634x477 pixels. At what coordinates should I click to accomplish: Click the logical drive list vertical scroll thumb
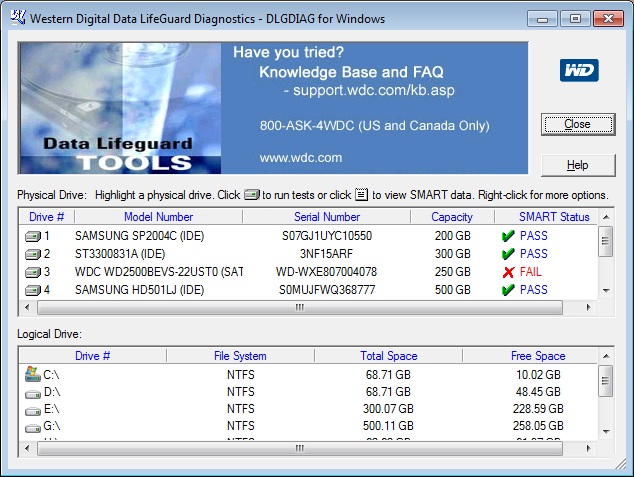pyautogui.click(x=605, y=381)
